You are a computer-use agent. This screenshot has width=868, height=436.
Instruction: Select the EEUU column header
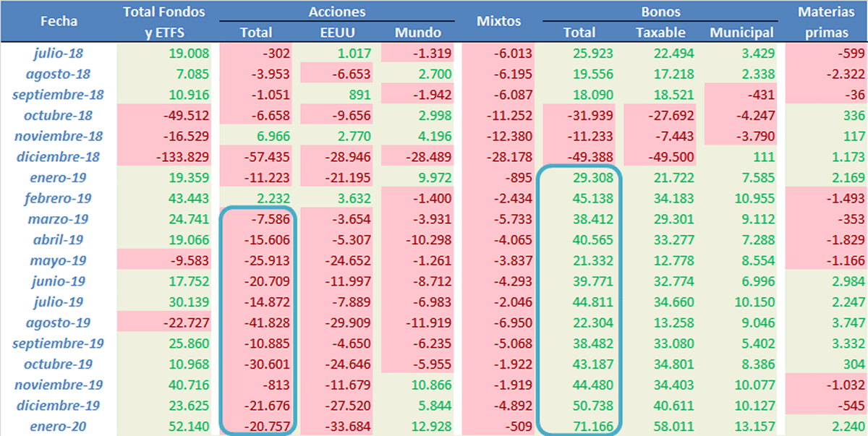pyautogui.click(x=337, y=33)
